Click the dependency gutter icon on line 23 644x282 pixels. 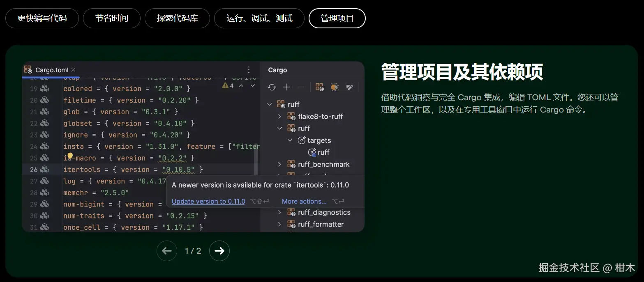click(x=45, y=135)
